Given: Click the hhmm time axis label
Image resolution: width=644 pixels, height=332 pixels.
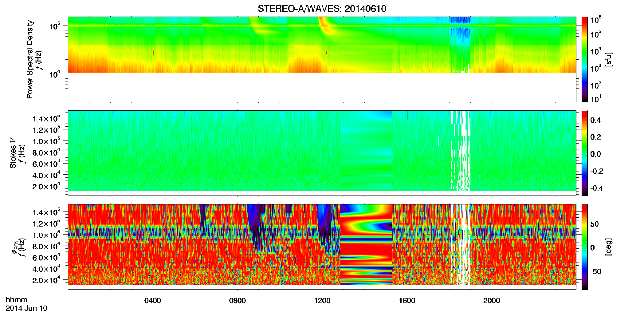Looking at the screenshot, I should [x=17, y=300].
